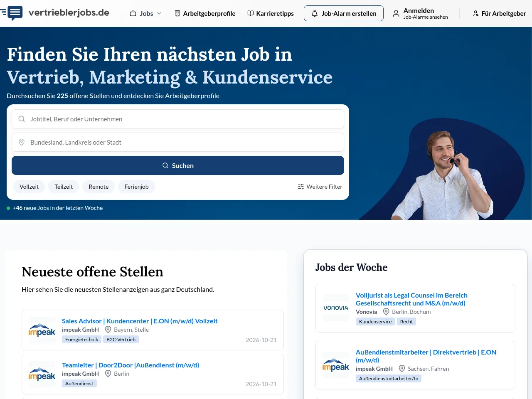Open Außendienstmitarbeiter Direktvertrieb E.ON job
This screenshot has height=399, width=532.
pyautogui.click(x=426, y=356)
